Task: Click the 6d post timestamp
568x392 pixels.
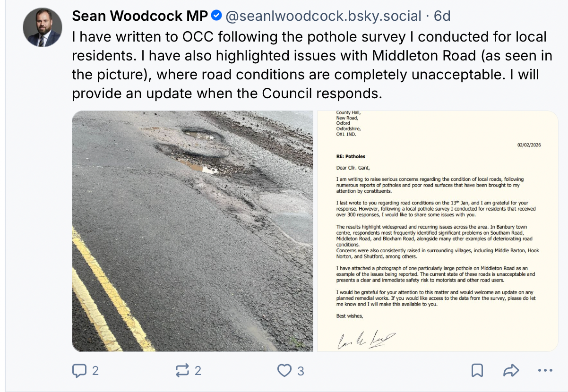Action: pos(442,16)
